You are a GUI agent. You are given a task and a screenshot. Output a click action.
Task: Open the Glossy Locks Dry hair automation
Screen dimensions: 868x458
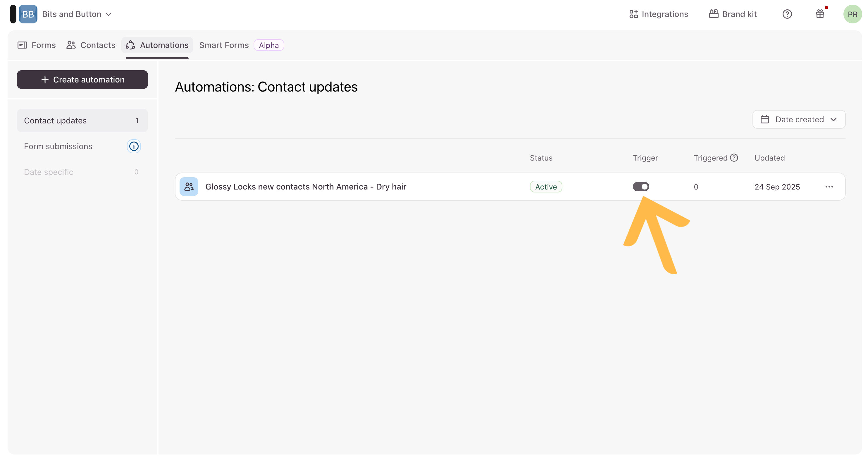(305, 187)
